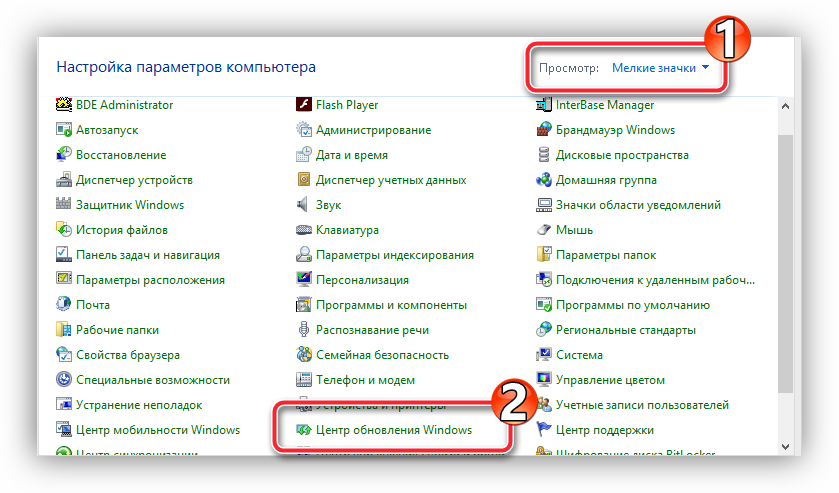Click the Диспетчер устройств icon
Viewport: 839px width, 493px height.
(x=64, y=180)
